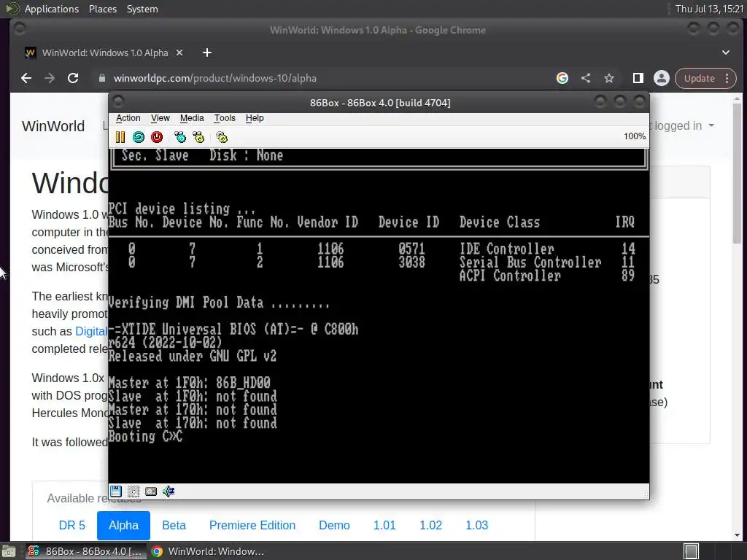Open the Tools menu in 86Box
Image resolution: width=747 pixels, height=560 pixels.
tap(225, 118)
